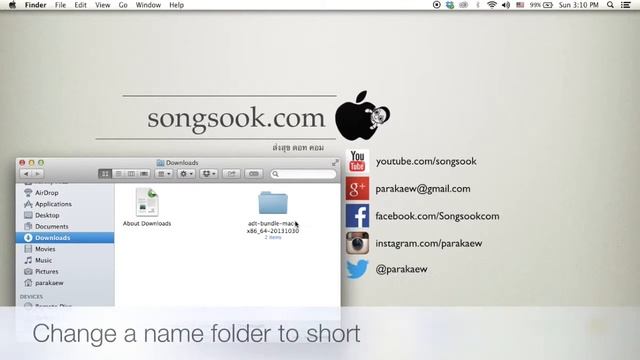
Task: Open the Window menu
Action: click(148, 5)
